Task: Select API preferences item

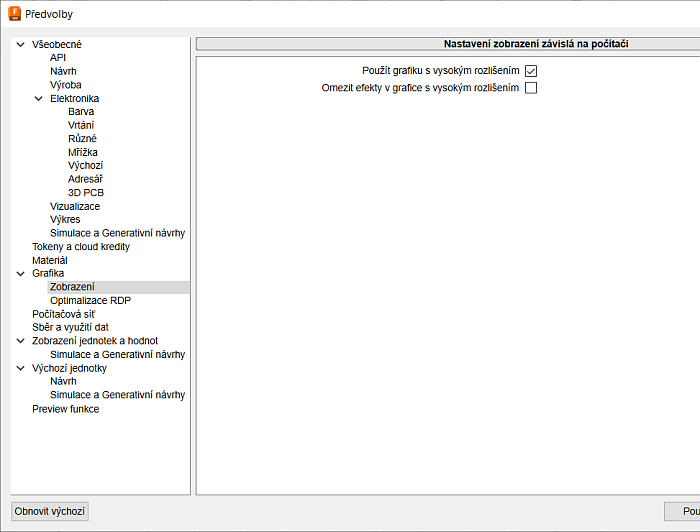Action: [58, 58]
